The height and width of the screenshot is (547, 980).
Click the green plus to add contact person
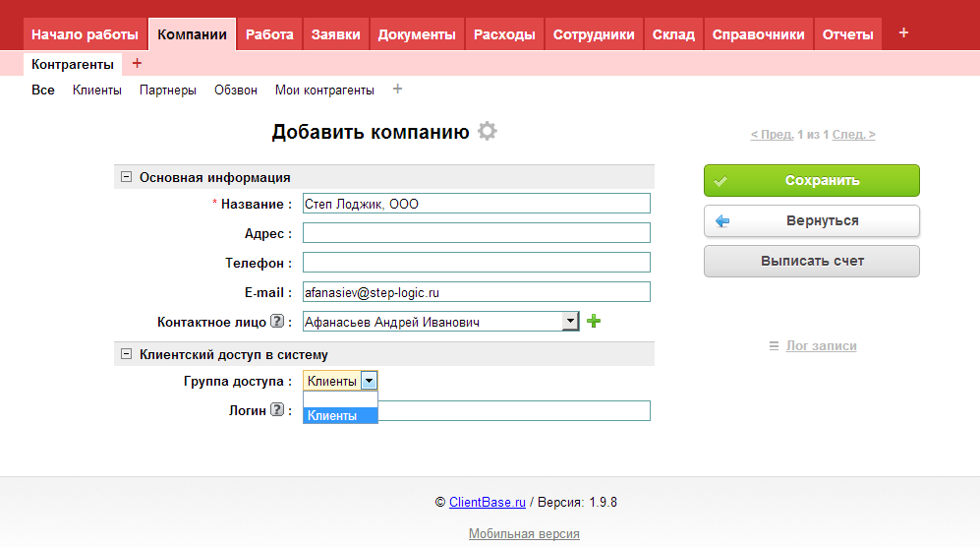coord(593,322)
